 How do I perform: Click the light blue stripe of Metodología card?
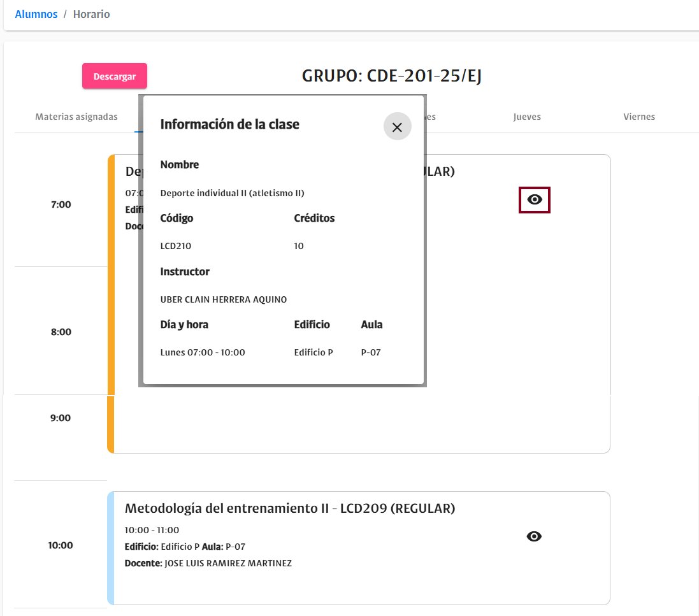click(x=111, y=548)
